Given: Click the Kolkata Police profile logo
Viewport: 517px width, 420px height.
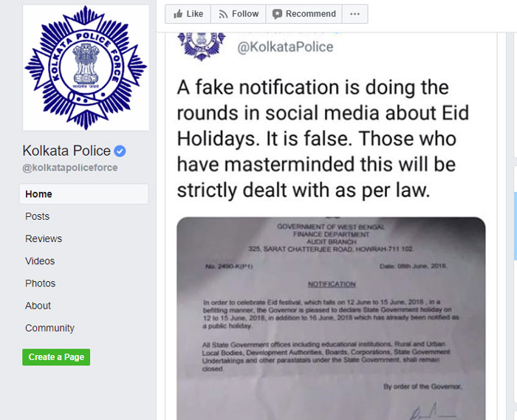Looking at the screenshot, I should (86, 68).
